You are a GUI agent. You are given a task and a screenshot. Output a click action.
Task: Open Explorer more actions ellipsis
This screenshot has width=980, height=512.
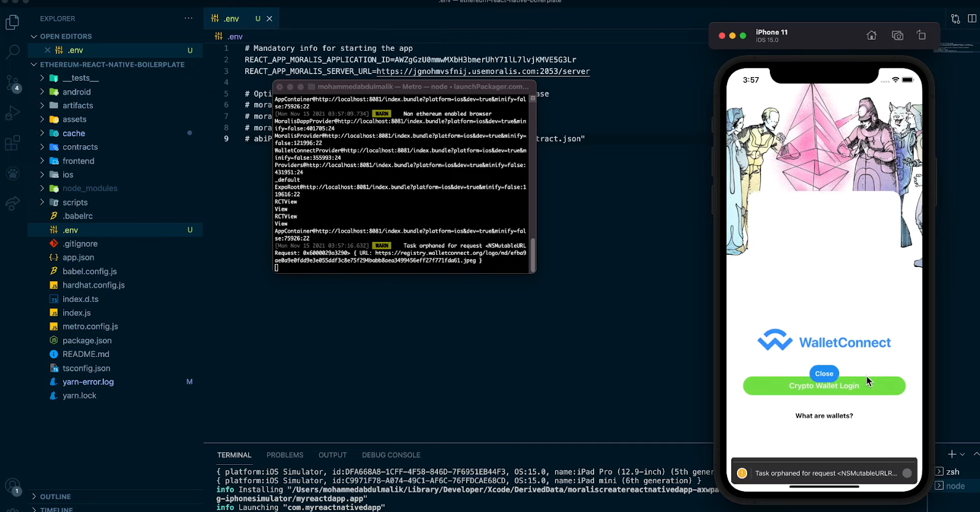click(x=189, y=18)
